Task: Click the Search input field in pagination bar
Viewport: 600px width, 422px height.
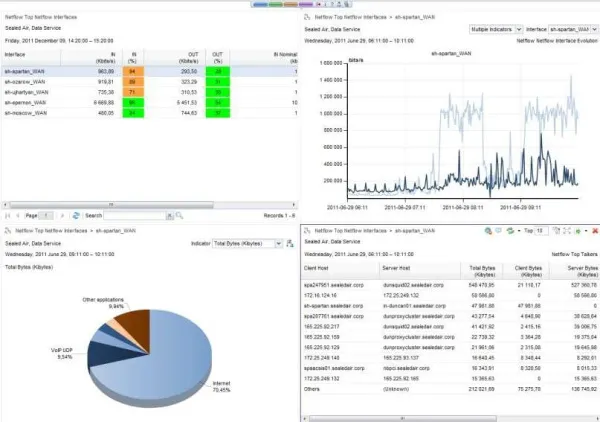Action: click(x=133, y=215)
